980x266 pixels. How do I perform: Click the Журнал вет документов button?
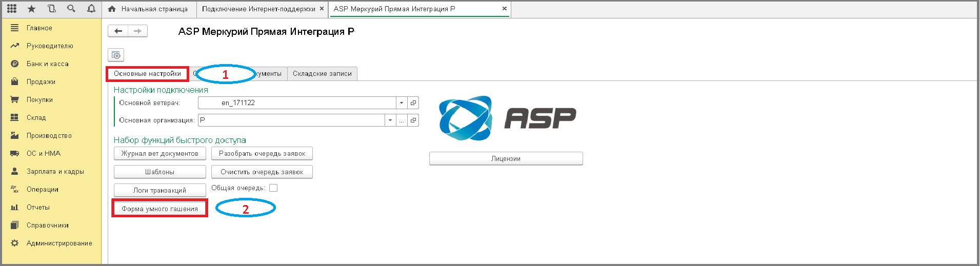pyautogui.click(x=159, y=153)
